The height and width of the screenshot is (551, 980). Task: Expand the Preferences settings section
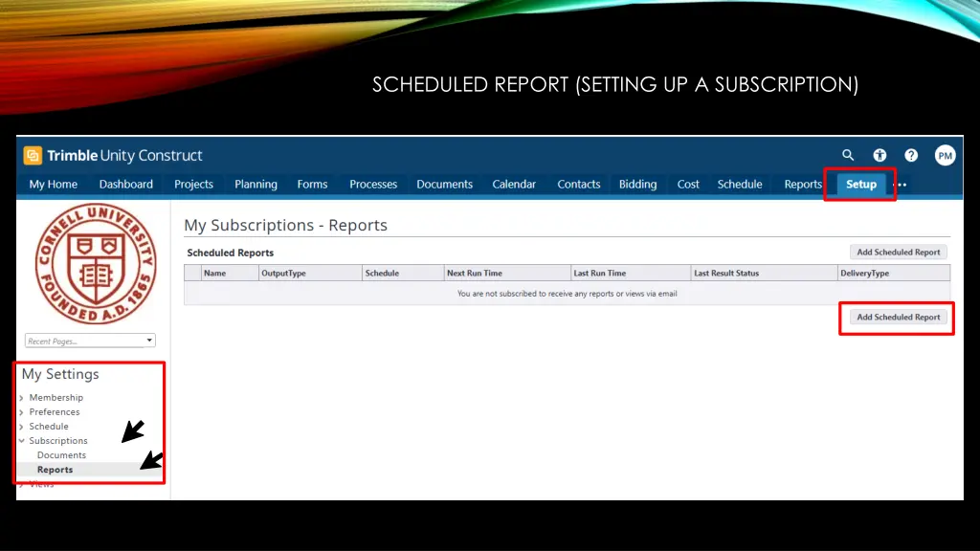55,411
